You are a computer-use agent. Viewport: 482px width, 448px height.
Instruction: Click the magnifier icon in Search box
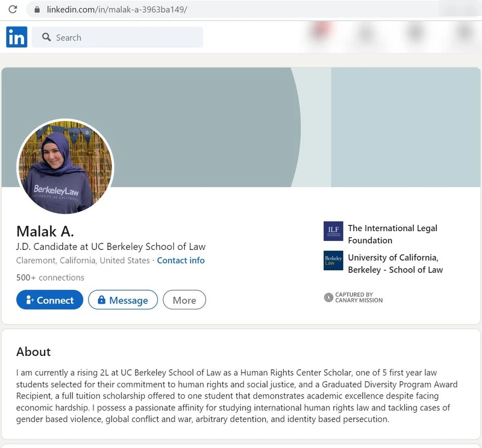click(x=46, y=37)
